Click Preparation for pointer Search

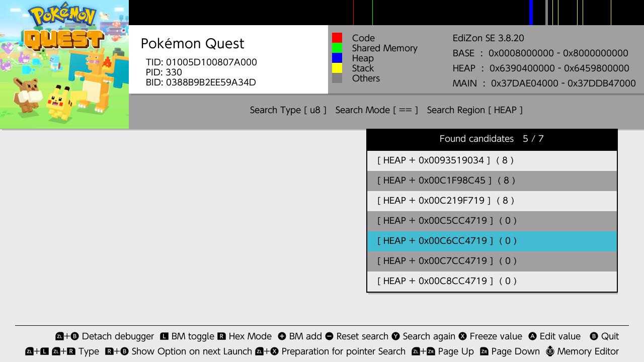343,351
